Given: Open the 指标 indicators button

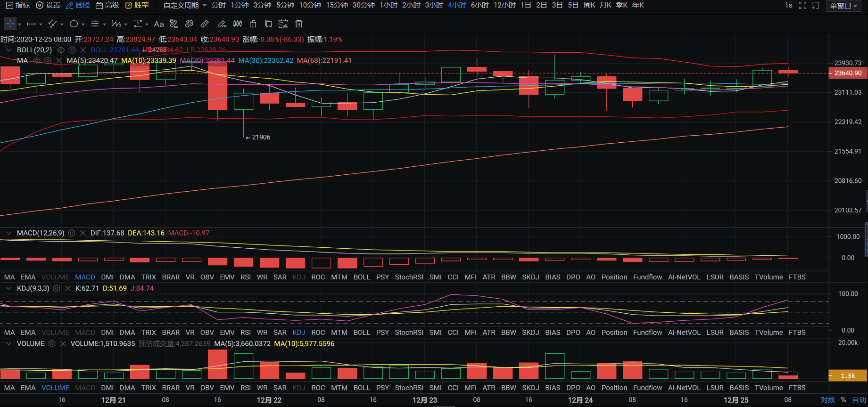Looking at the screenshot, I should coord(18,5).
